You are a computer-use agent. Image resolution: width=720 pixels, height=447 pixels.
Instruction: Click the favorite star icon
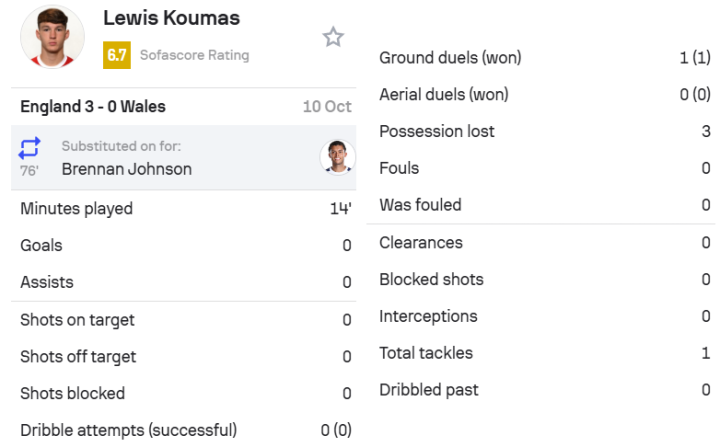point(333,37)
